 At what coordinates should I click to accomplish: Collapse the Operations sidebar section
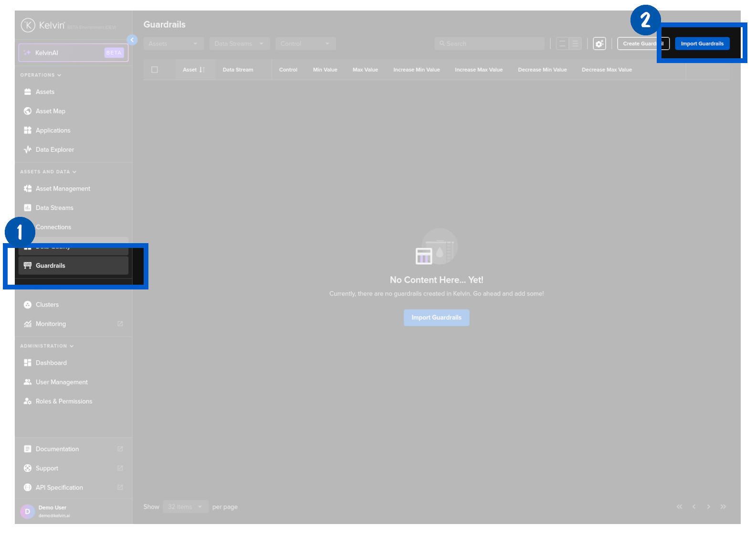click(41, 75)
